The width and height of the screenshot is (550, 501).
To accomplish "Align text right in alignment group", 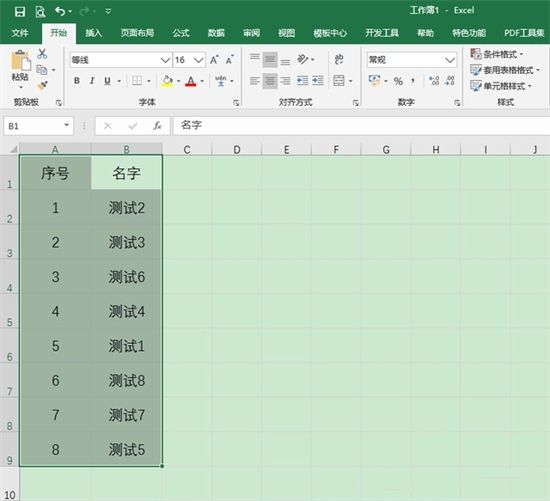I will tap(285, 81).
